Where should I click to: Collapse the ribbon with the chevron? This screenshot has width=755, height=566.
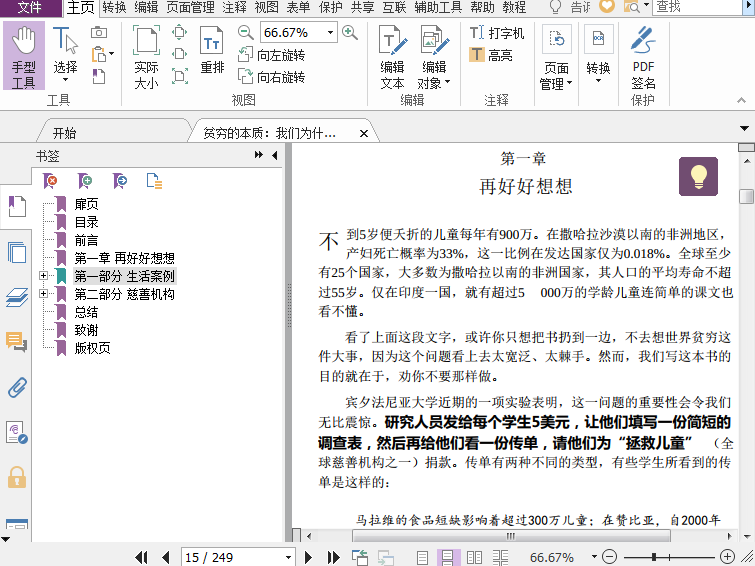(x=742, y=100)
